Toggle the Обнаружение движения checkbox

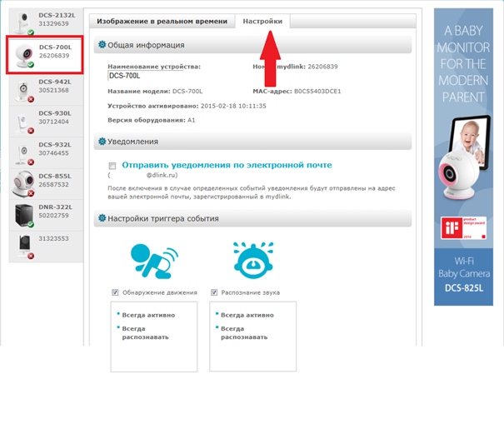pyautogui.click(x=115, y=292)
